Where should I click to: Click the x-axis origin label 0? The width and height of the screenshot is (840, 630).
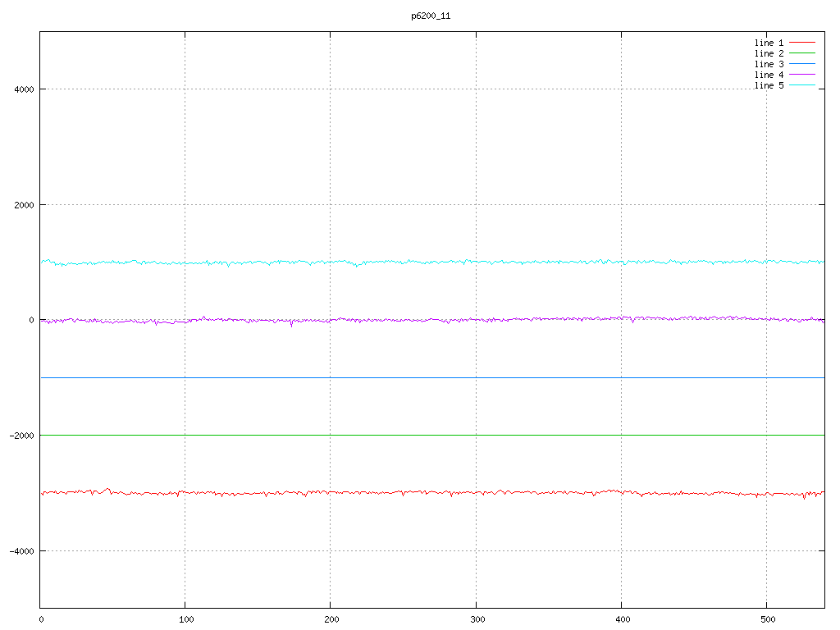[x=41, y=620]
